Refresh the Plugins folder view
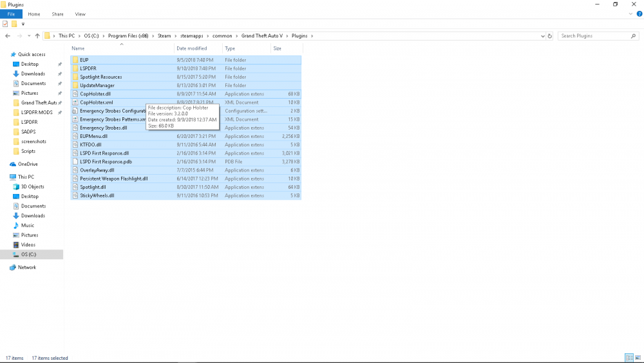The width and height of the screenshot is (644, 363). (550, 35)
